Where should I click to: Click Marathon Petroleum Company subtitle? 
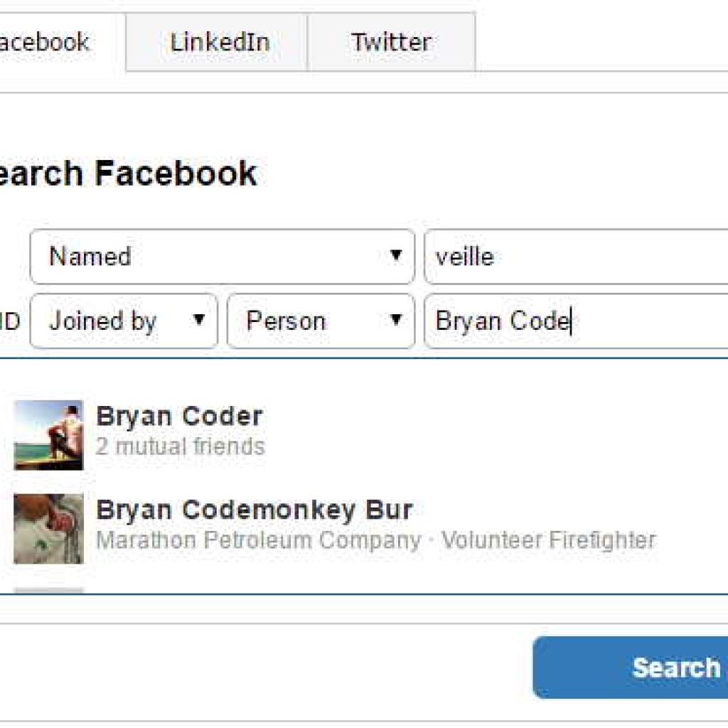coord(259,540)
